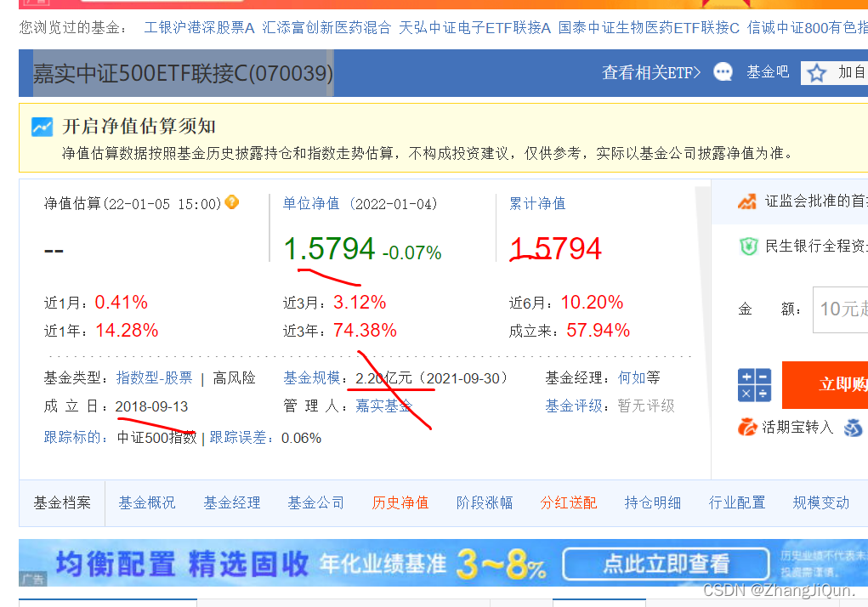Image resolution: width=868 pixels, height=607 pixels.
Task: Click the 成立来 57.94% return value
Action: click(598, 331)
